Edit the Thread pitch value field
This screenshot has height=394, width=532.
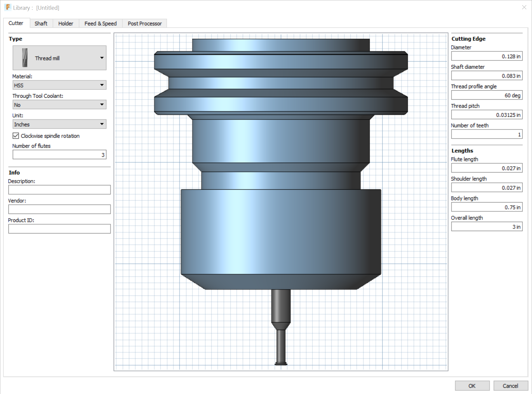point(487,115)
